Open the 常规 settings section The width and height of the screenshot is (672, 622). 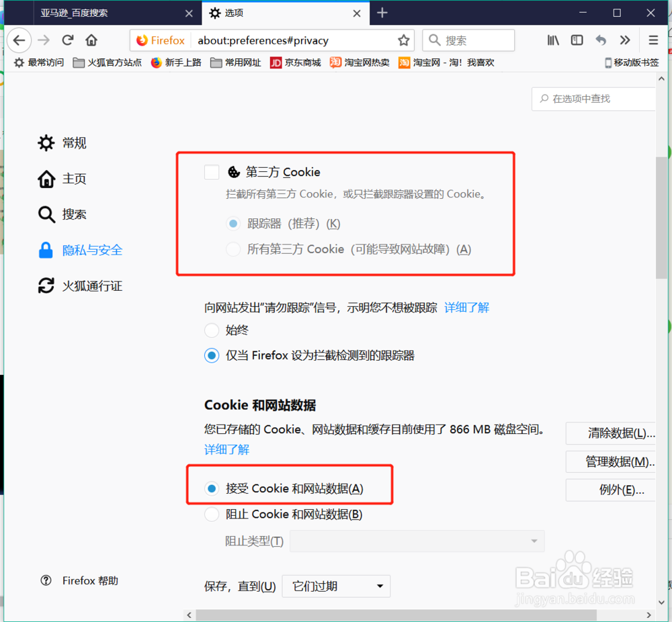(71, 142)
